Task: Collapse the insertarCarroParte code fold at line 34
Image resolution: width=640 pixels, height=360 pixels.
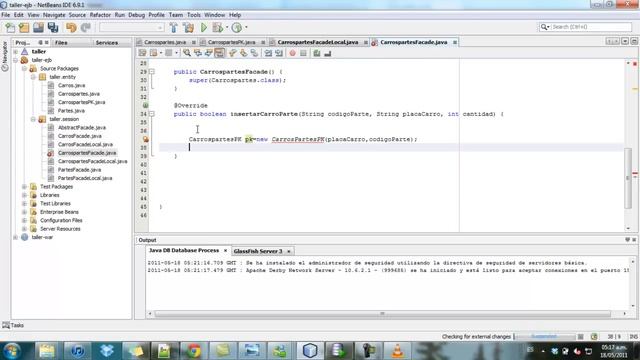Action: coord(152,114)
